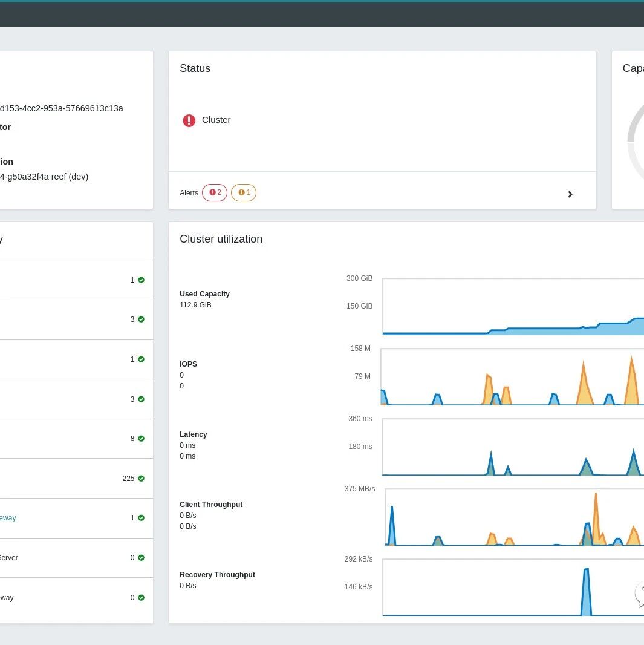Click the Client Throughput chart
The height and width of the screenshot is (645, 644).
coord(514,517)
